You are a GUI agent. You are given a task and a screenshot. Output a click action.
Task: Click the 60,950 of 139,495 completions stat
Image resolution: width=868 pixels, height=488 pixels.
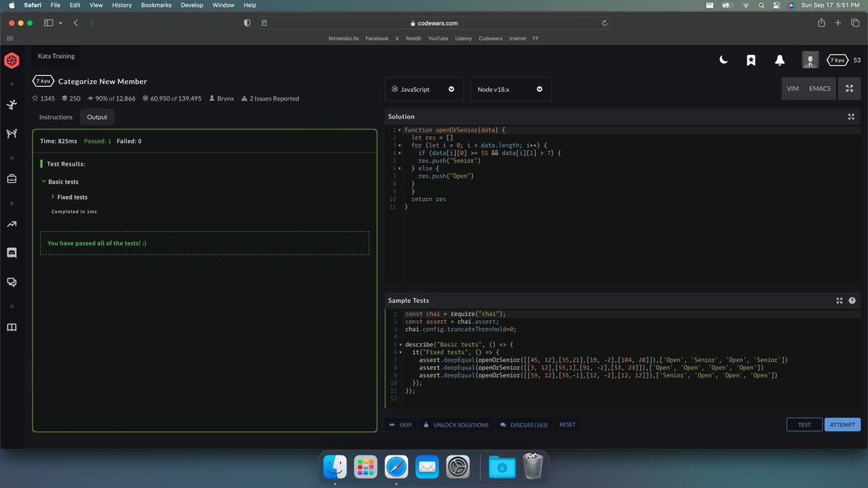172,98
